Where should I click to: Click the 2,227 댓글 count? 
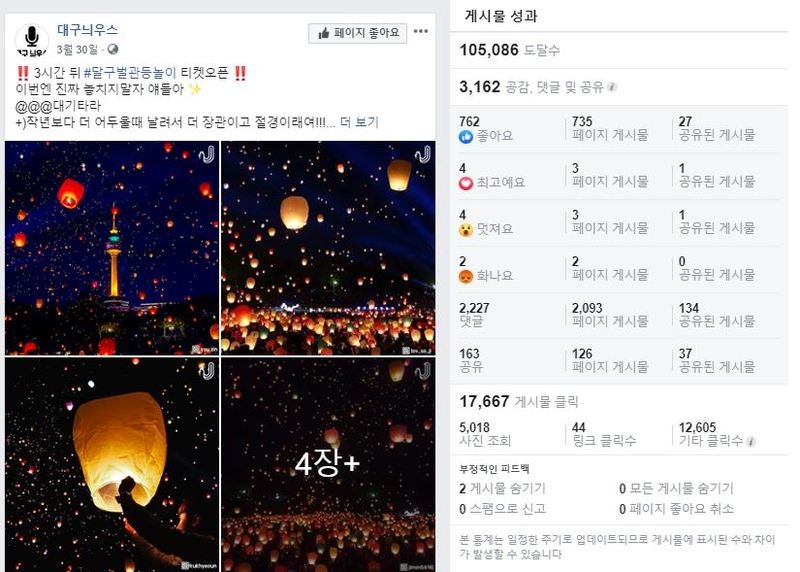(474, 315)
